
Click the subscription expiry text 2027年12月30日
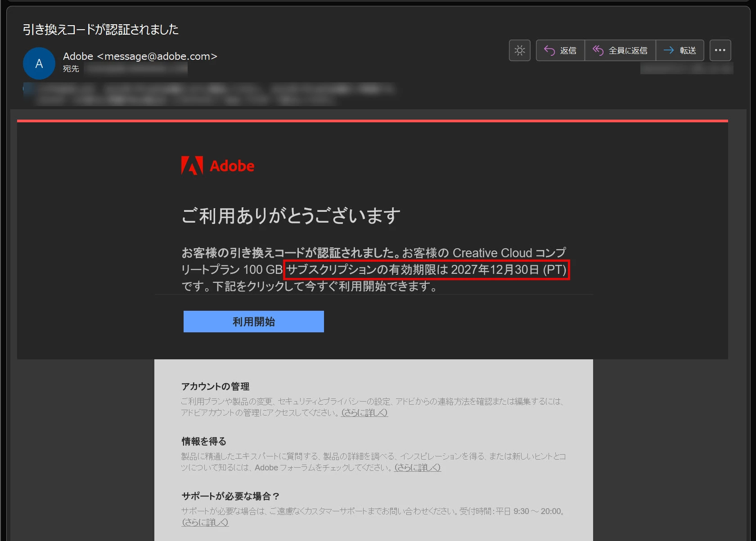pos(495,269)
